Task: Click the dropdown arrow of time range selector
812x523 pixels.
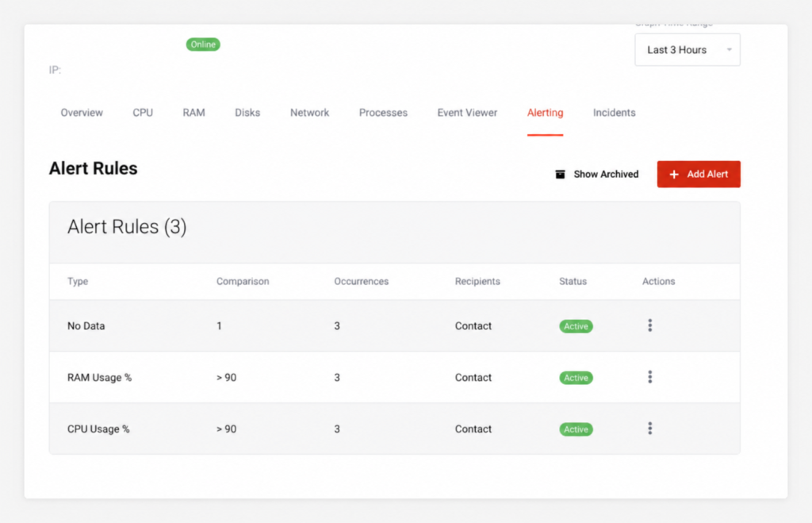Action: click(730, 50)
